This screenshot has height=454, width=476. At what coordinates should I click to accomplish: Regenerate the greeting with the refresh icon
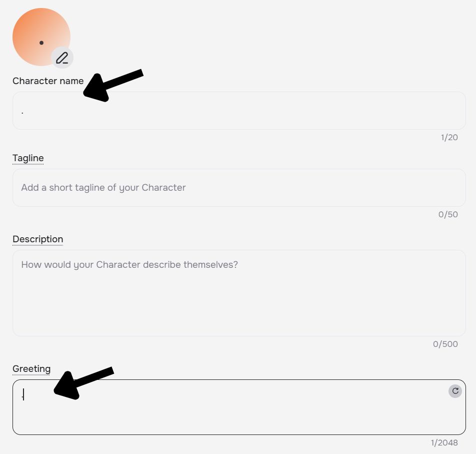click(455, 391)
